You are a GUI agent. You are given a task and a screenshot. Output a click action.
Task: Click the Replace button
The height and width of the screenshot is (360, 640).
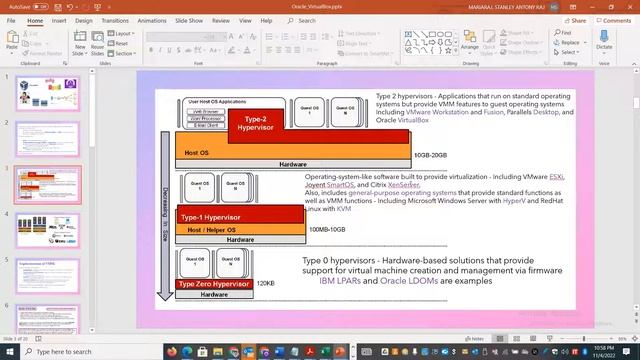click(x=570, y=42)
